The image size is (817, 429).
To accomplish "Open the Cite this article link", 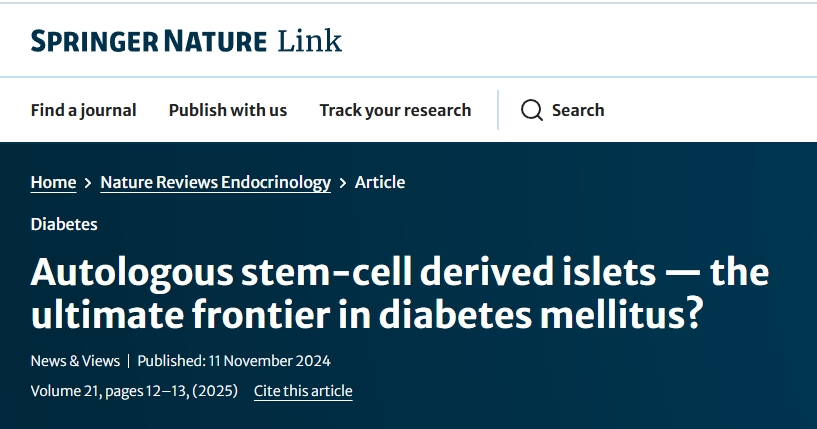I will pyautogui.click(x=303, y=391).
